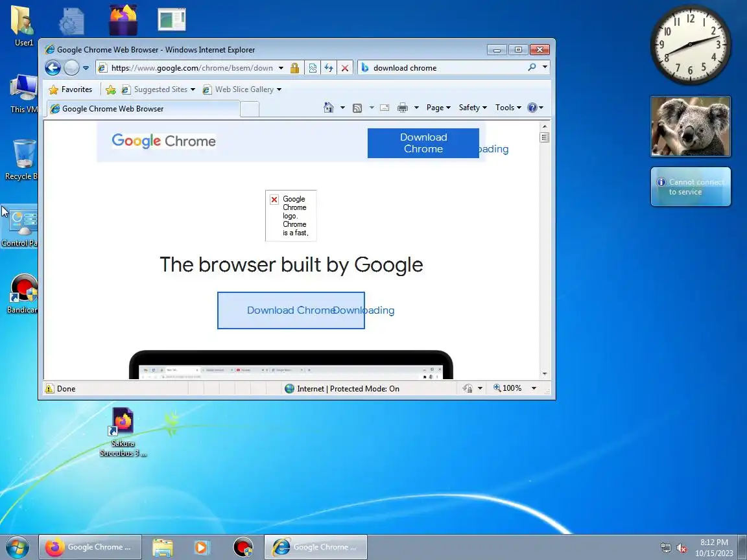Click Internet Explorer taskbar item
The height and width of the screenshot is (560, 747).
(316, 547)
